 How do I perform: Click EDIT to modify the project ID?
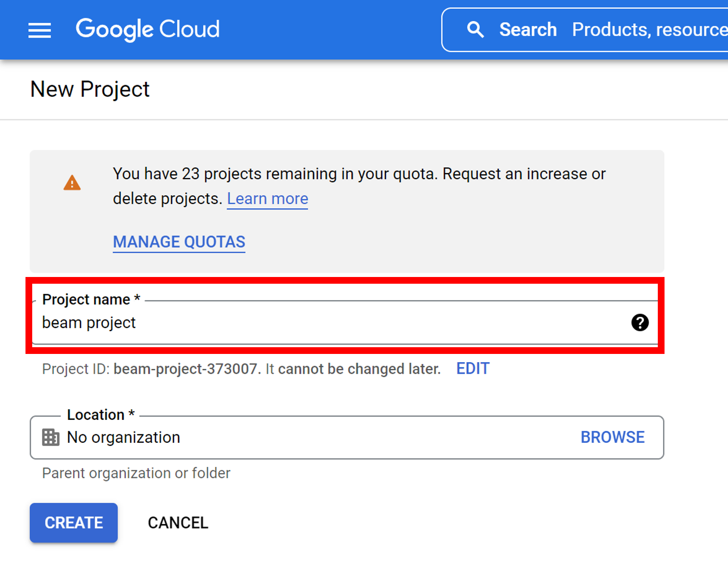[472, 368]
